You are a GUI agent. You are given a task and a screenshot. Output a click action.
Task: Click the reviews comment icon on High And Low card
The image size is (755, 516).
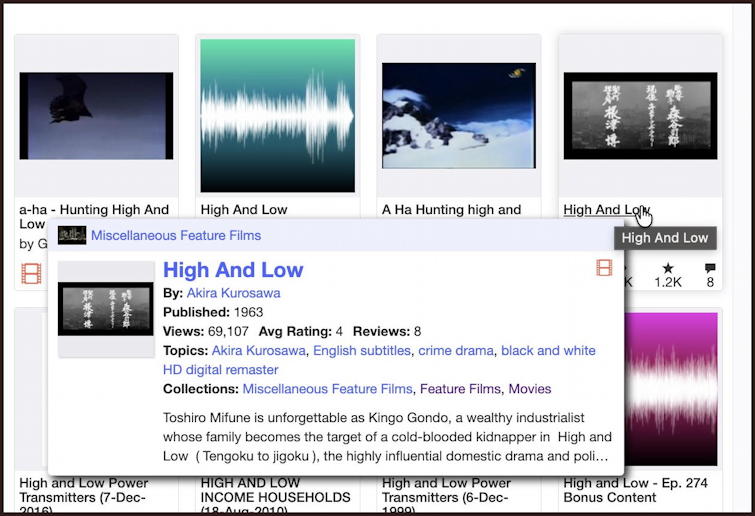click(710, 268)
